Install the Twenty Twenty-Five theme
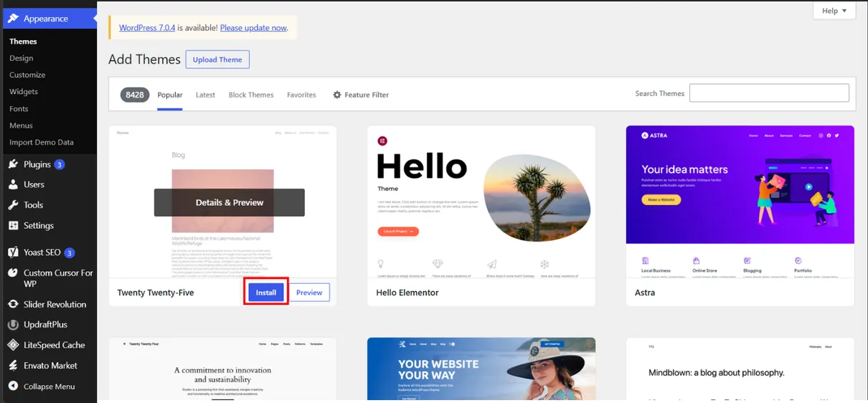The height and width of the screenshot is (403, 868). pos(266,293)
